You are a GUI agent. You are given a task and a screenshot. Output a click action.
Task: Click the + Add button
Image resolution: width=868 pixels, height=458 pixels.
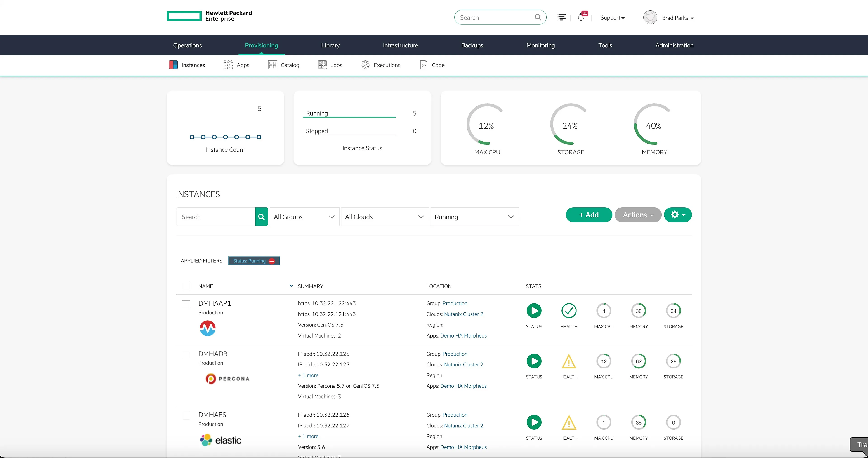coord(589,215)
